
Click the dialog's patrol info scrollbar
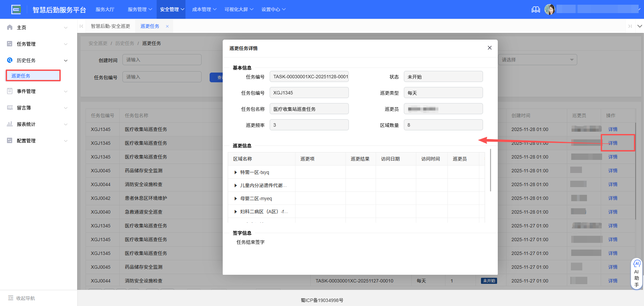click(x=490, y=170)
